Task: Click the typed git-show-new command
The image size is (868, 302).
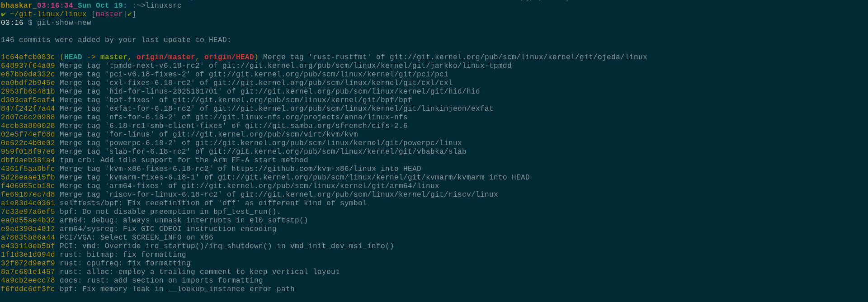Action: [x=64, y=23]
